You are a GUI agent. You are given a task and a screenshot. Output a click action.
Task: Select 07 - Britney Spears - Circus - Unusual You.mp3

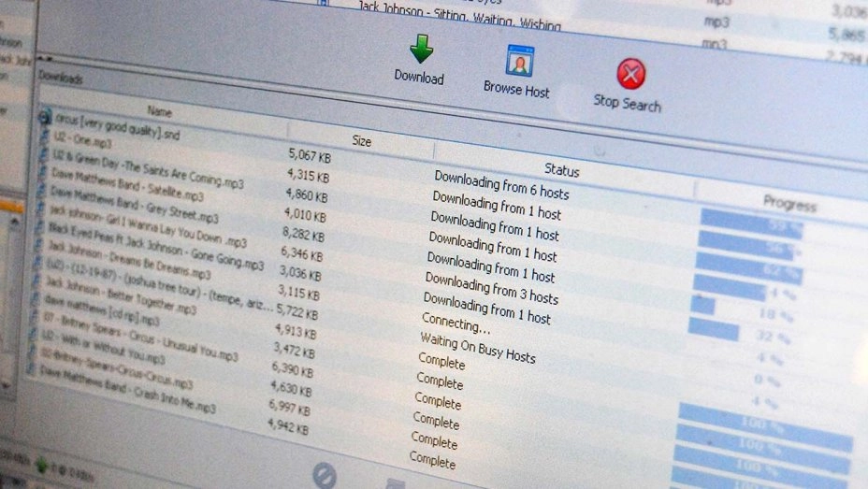click(140, 337)
